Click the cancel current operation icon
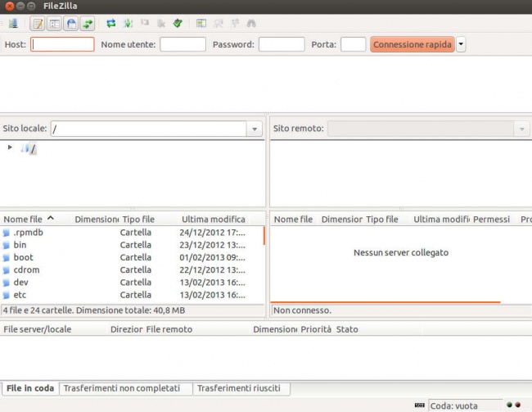532x412 pixels. point(145,23)
